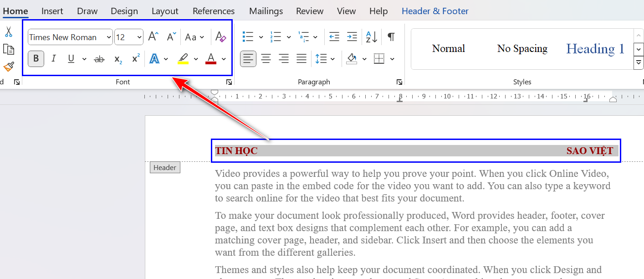The height and width of the screenshot is (279, 644).
Task: Toggle Strikethrough formatting
Action: tap(99, 58)
